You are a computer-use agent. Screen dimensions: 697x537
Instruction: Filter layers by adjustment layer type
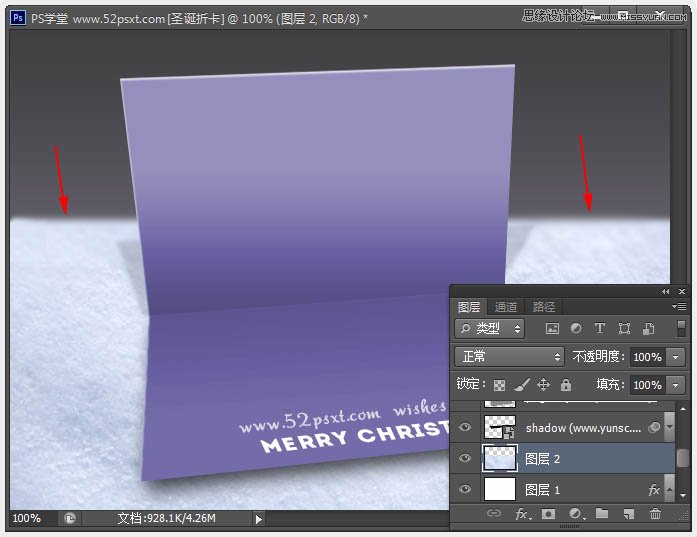[x=576, y=329]
